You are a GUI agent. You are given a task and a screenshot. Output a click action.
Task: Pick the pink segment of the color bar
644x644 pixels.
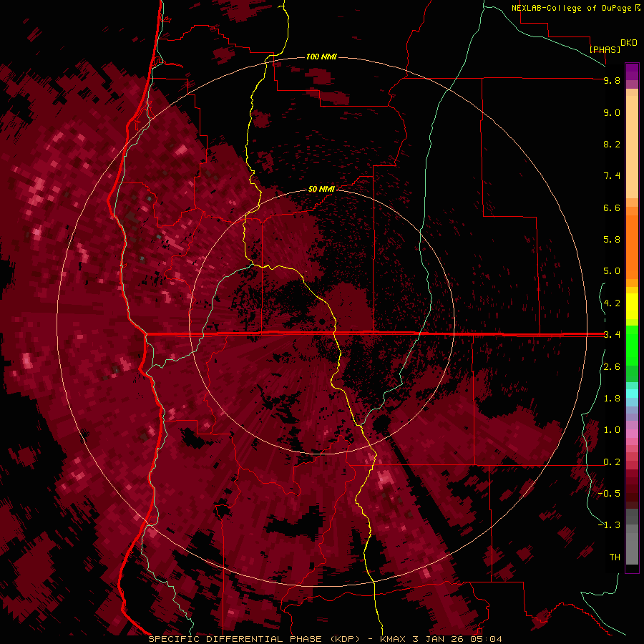pyautogui.click(x=632, y=434)
